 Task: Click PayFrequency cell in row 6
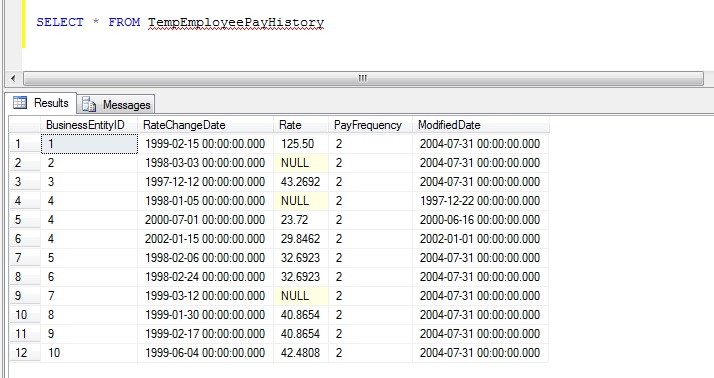(370, 239)
